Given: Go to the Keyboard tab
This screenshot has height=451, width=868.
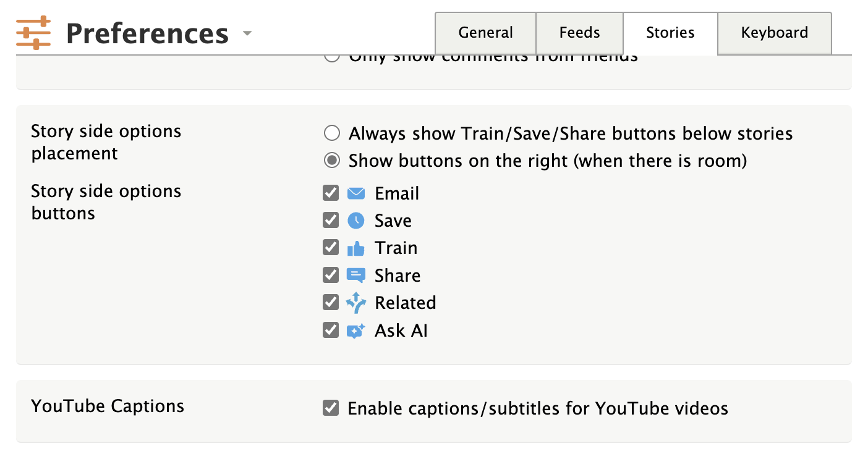Looking at the screenshot, I should point(774,33).
